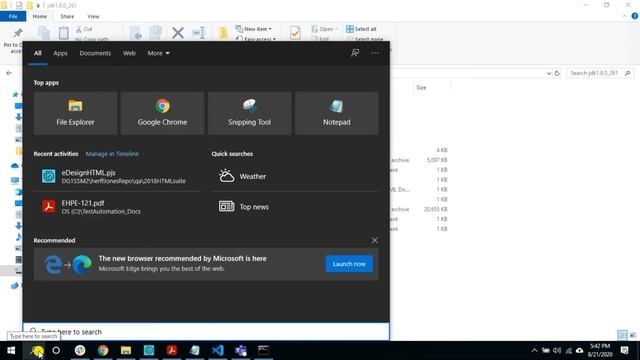640x360 pixels.
Task: Open the Windows Start menu
Action: 11,350
